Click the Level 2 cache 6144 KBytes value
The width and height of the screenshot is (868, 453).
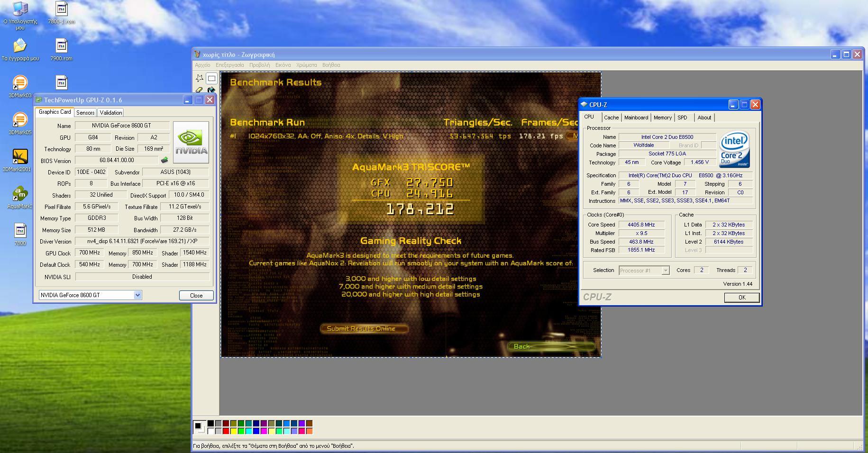pos(729,242)
